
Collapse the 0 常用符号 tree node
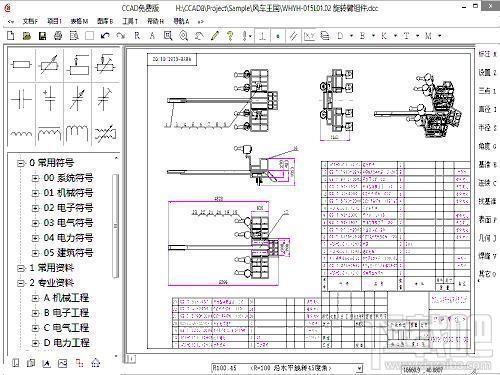point(21,163)
